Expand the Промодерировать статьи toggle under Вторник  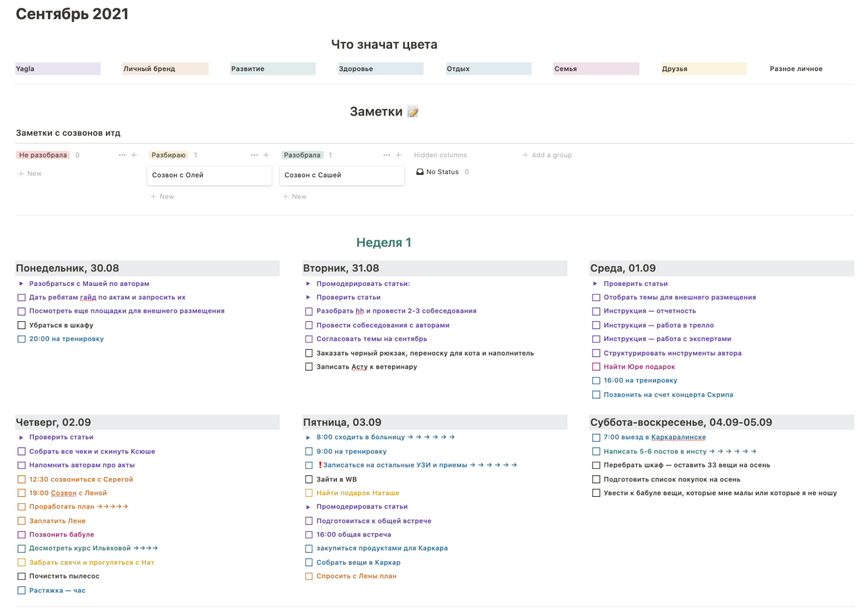coord(308,283)
